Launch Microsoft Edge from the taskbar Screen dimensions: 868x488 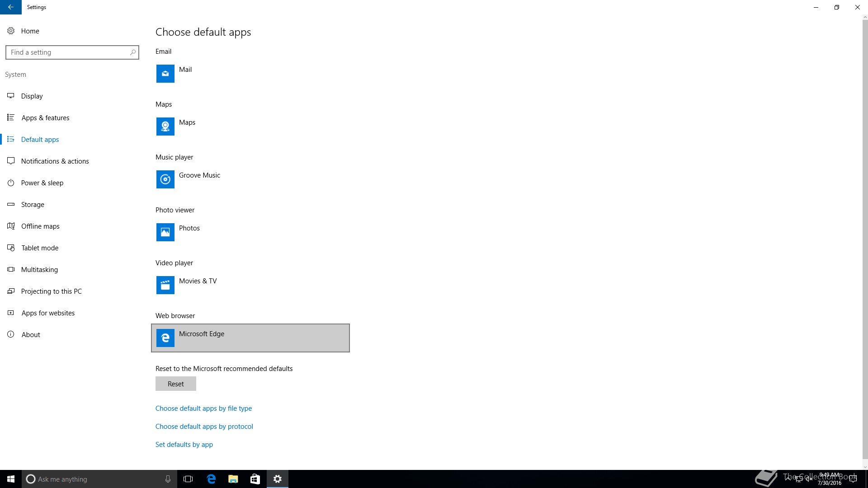pos(211,479)
